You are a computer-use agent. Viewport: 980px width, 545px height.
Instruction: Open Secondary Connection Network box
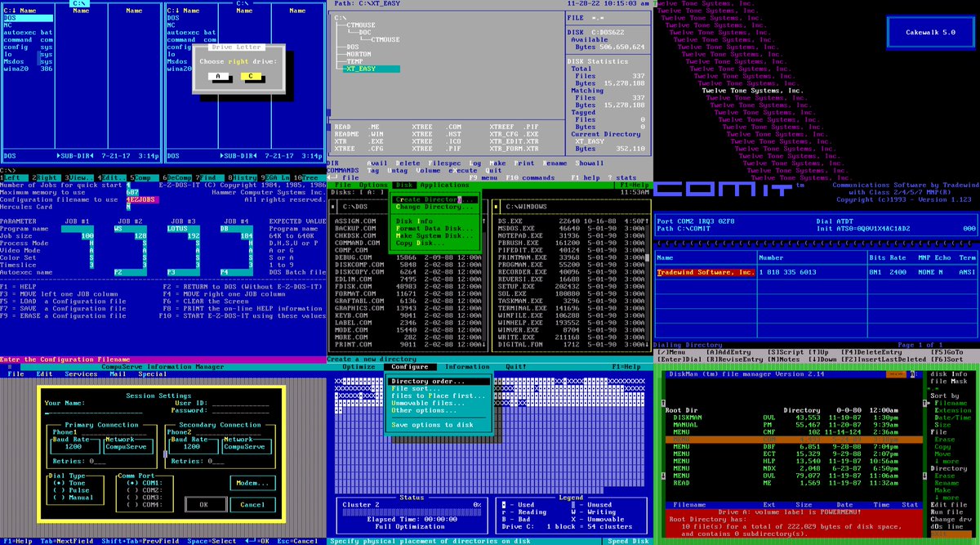[x=247, y=447]
